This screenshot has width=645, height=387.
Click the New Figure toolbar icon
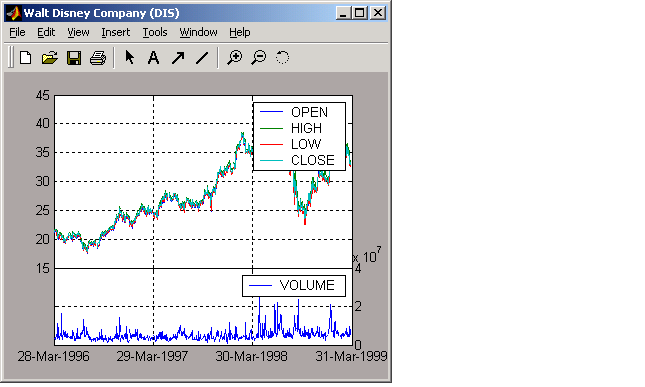26,58
